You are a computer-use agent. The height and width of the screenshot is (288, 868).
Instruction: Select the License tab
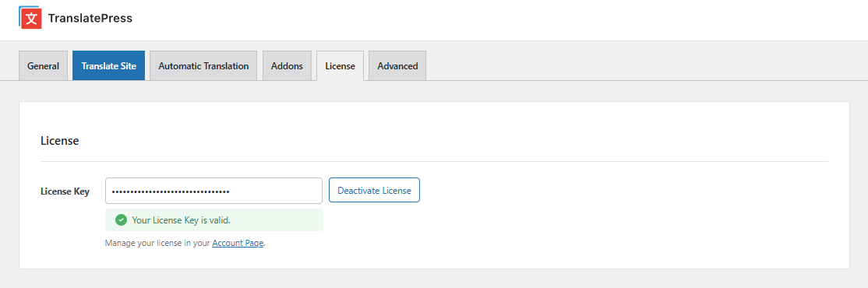tap(340, 66)
